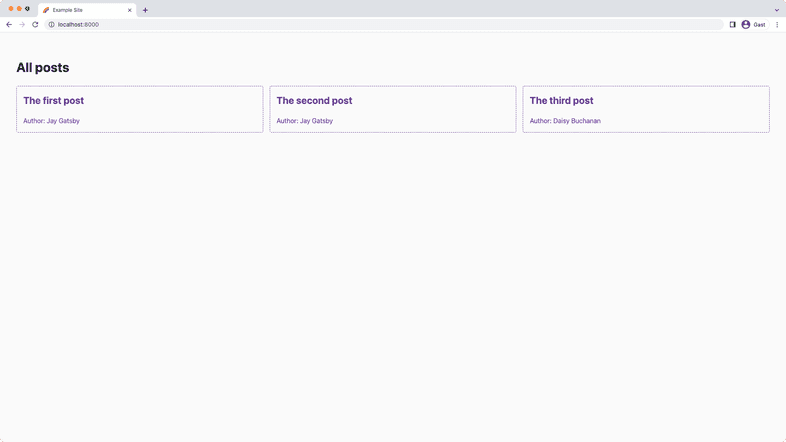
Task: Open "The second post" link
Action: tap(314, 101)
